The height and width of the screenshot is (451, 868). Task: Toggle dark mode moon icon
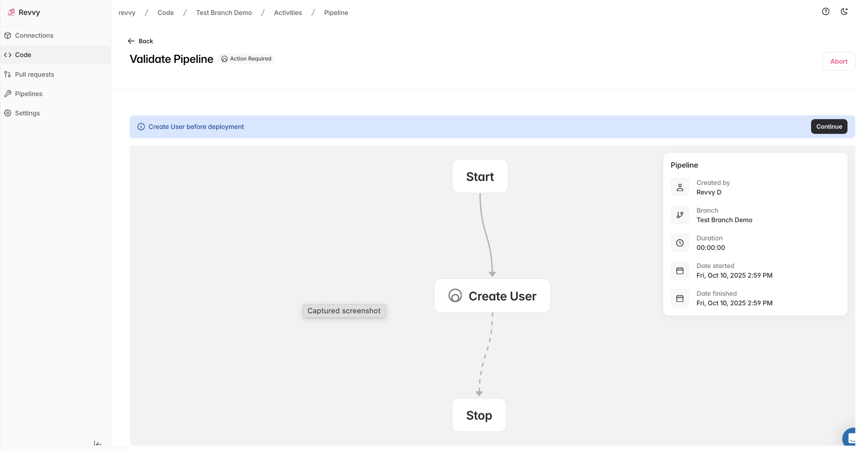coord(844,12)
